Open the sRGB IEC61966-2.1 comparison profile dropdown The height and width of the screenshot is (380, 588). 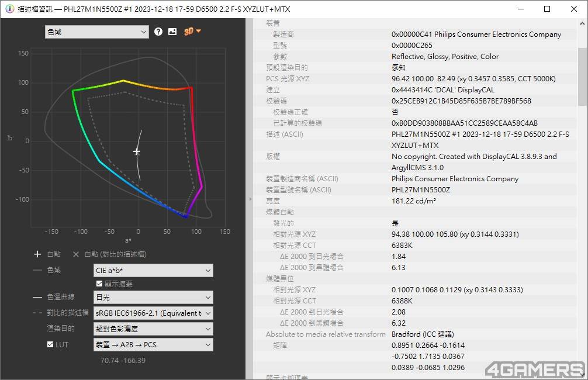click(x=153, y=313)
